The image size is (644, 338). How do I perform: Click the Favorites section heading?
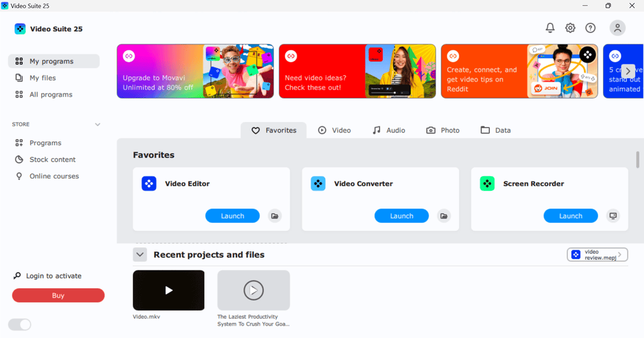coord(153,155)
